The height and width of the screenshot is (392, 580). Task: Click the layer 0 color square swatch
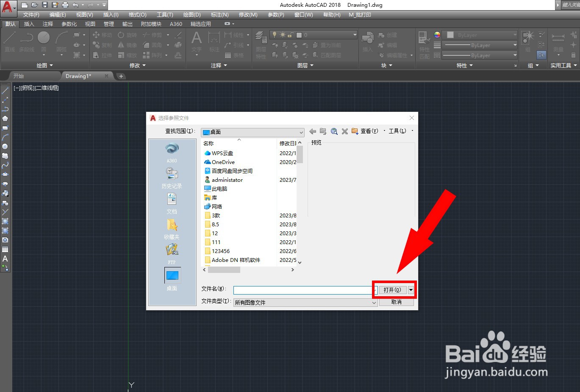[x=299, y=35]
